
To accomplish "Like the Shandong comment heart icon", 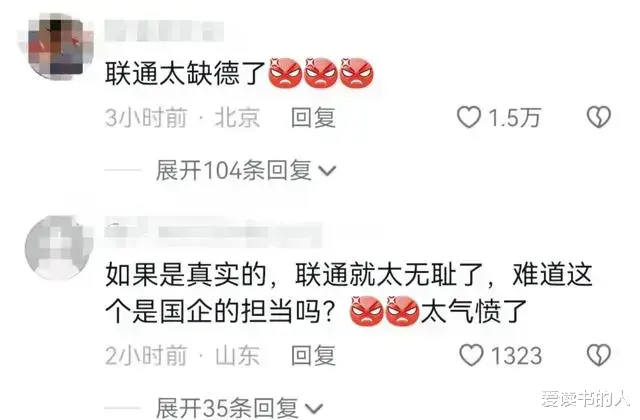I will [x=471, y=355].
